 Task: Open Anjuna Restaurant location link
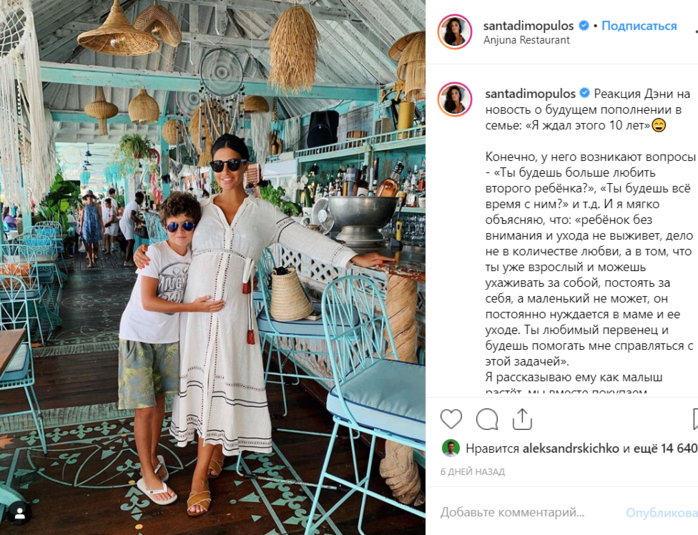(526, 40)
